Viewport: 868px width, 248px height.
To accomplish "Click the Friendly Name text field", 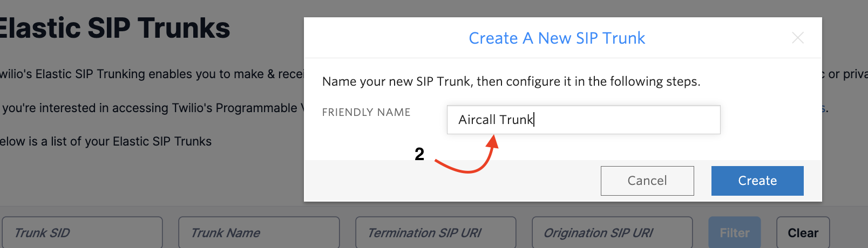I will pos(584,120).
